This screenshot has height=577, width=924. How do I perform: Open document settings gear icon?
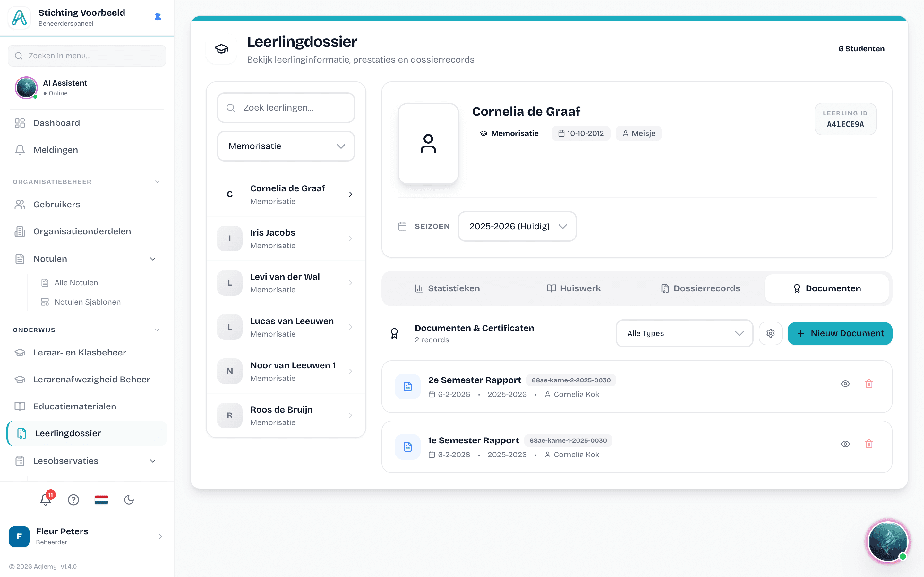point(771,333)
